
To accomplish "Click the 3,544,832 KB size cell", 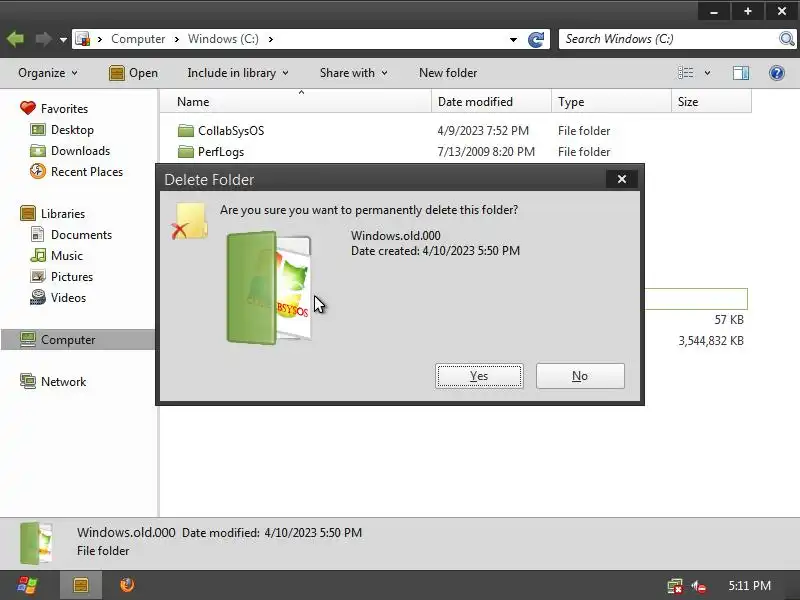I will pyautogui.click(x=711, y=341).
